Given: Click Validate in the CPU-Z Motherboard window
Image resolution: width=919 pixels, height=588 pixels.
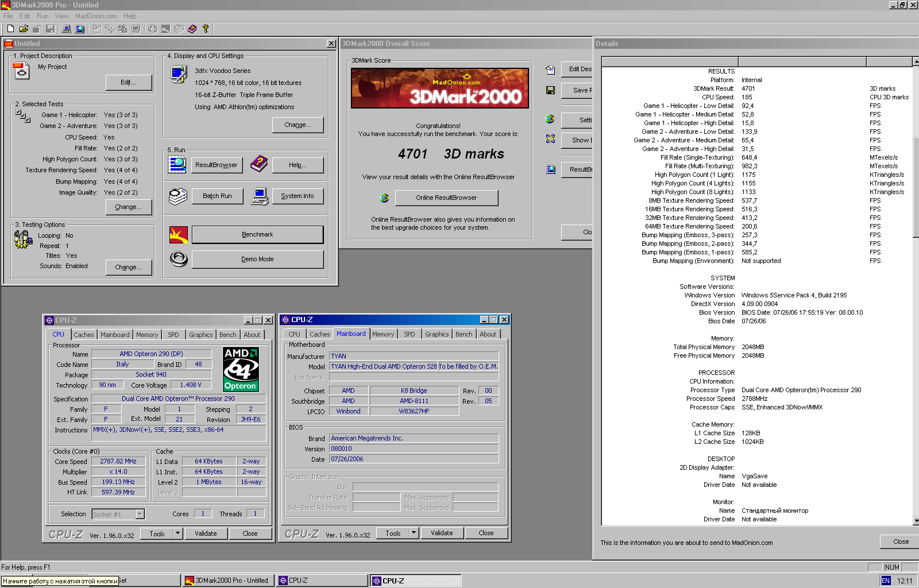Looking at the screenshot, I should coord(442,533).
